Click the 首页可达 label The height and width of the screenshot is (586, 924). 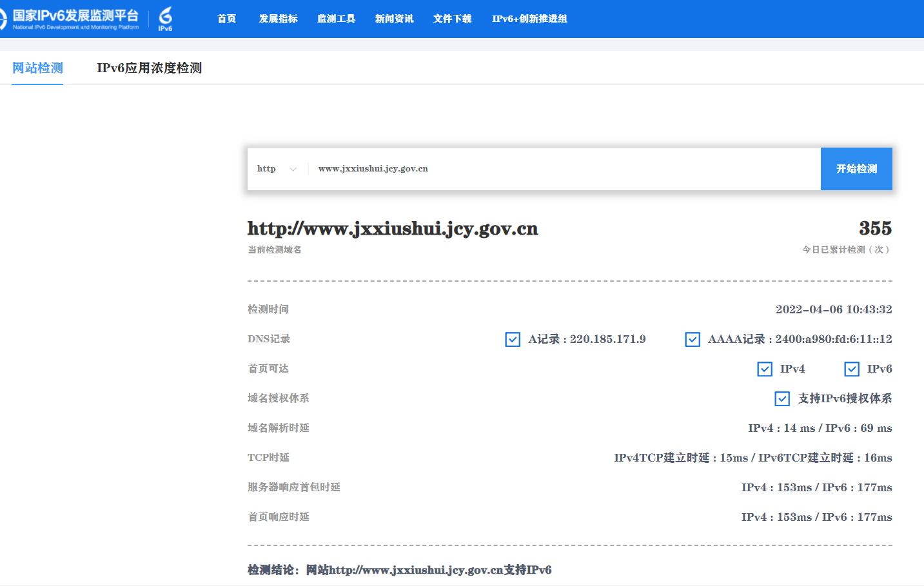pos(268,369)
